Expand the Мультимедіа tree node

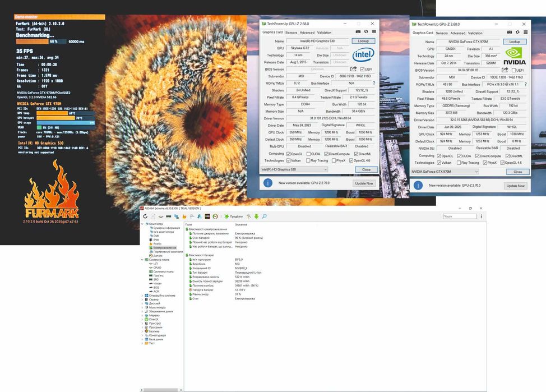click(142, 307)
